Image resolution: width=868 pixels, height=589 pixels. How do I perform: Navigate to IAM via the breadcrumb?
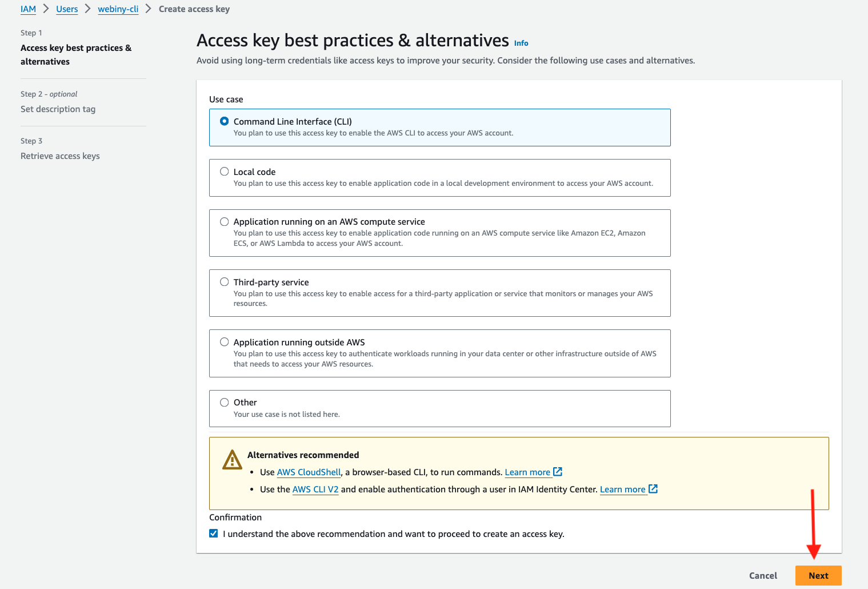[x=28, y=9]
